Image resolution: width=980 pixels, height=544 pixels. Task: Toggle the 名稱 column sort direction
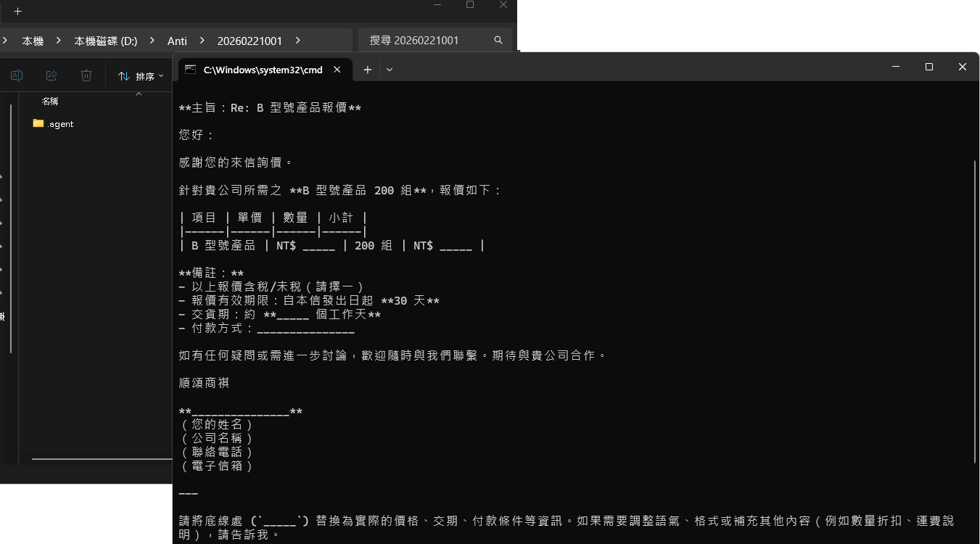(x=50, y=101)
